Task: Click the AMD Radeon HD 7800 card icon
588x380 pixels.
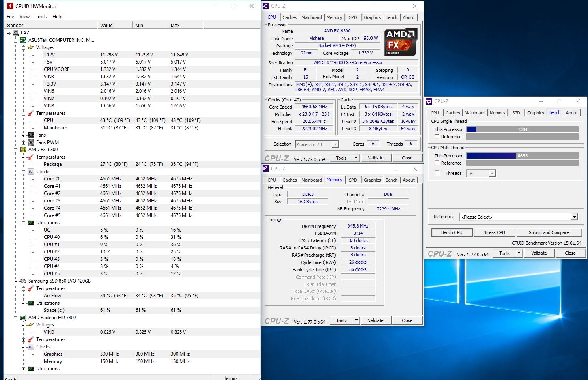Action: [x=23, y=318]
